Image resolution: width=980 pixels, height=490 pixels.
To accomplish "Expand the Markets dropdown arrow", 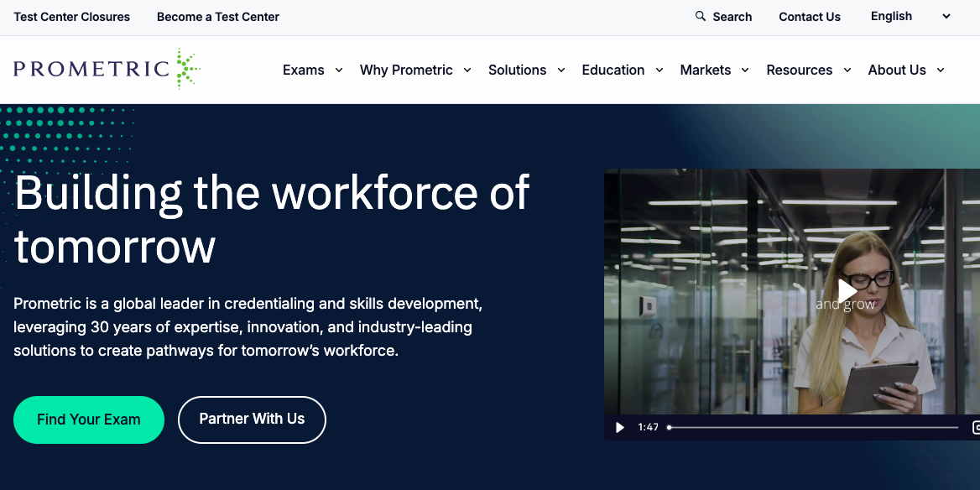I will pos(744,70).
